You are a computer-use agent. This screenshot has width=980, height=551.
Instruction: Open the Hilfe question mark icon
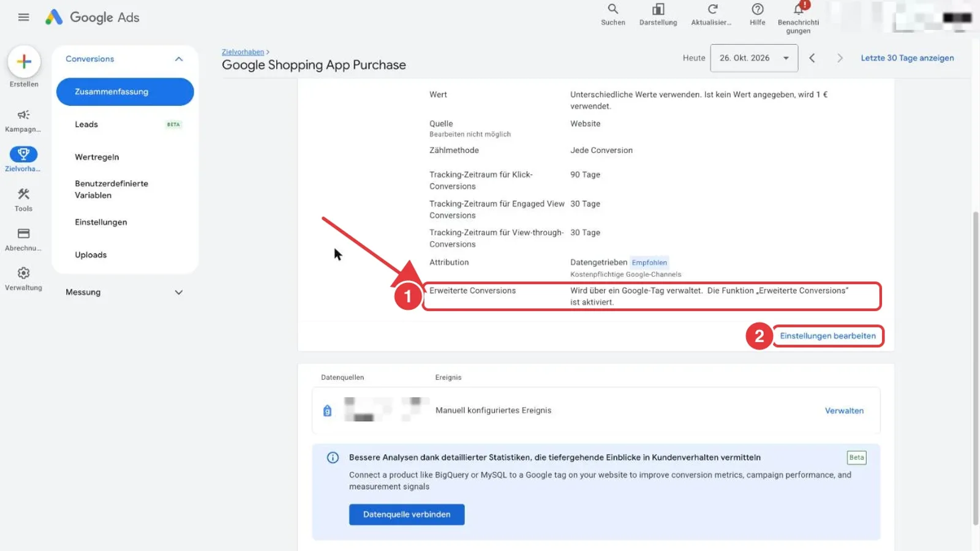click(758, 9)
